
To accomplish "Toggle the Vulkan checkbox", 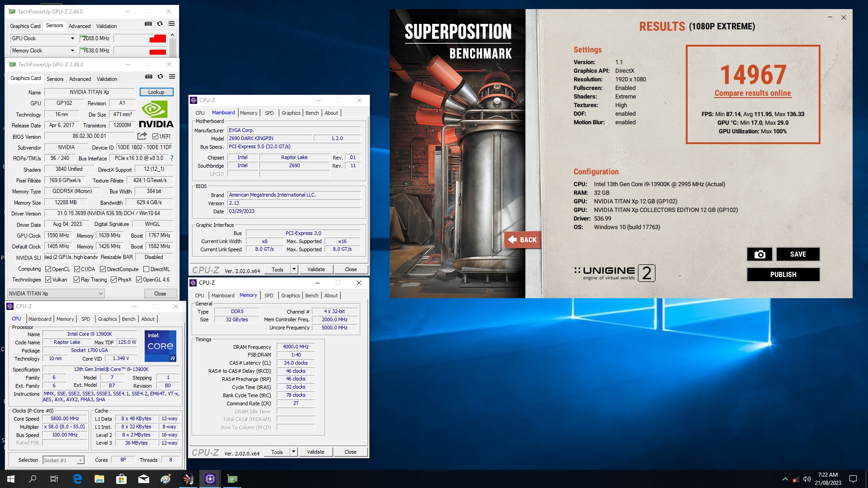I will (48, 280).
